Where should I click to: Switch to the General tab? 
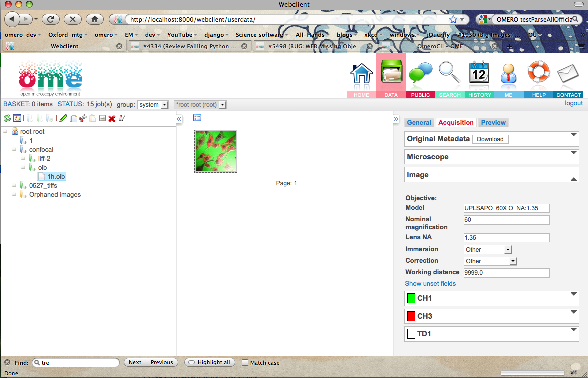419,122
